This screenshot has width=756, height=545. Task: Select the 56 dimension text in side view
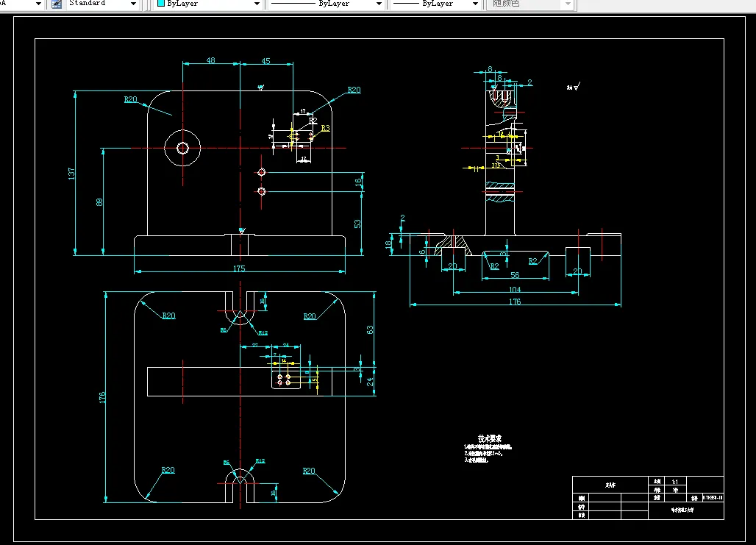pos(515,275)
